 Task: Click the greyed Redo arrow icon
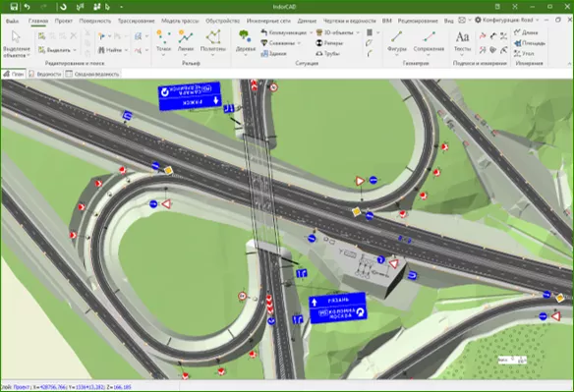tap(43, 7)
